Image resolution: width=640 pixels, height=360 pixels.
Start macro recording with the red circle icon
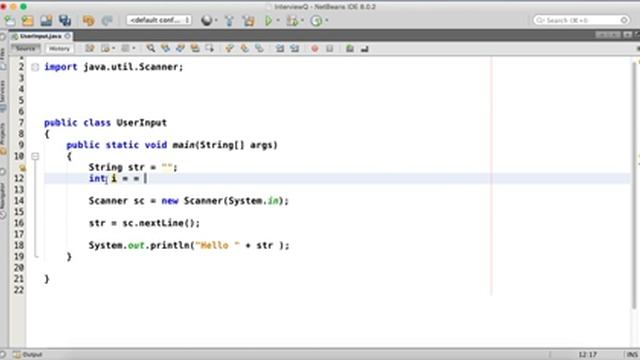(315, 49)
